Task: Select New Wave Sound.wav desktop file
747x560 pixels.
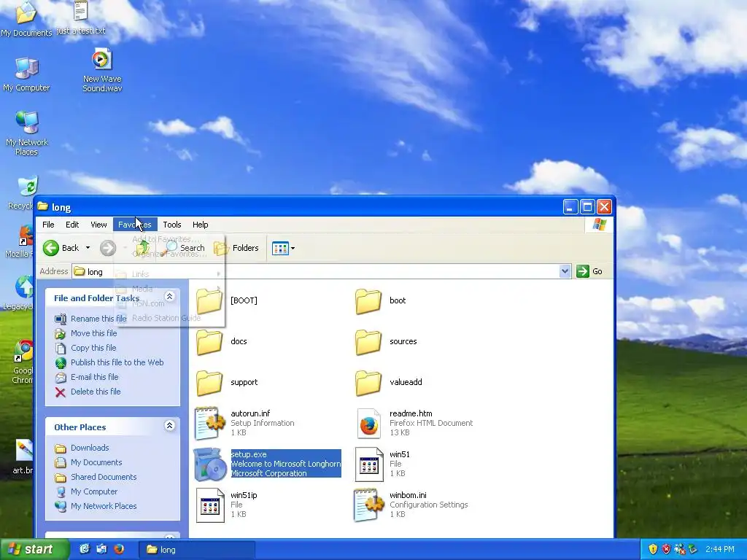Action: (102, 71)
